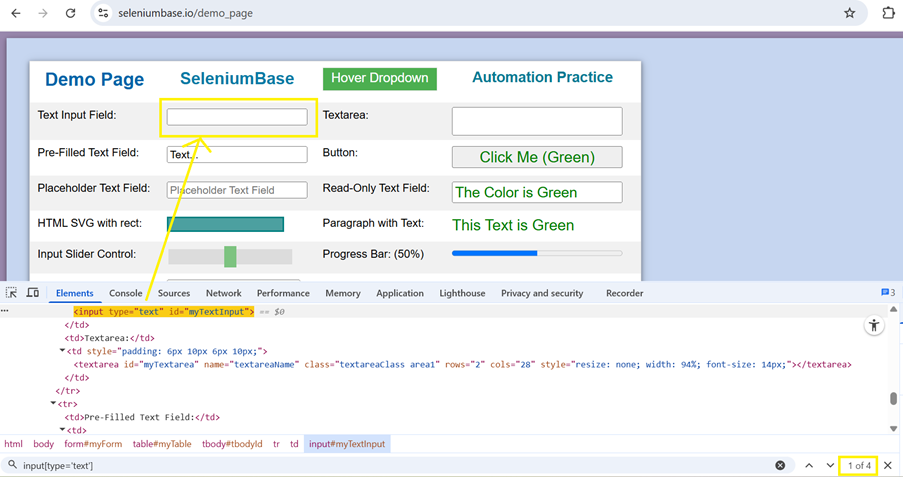This screenshot has height=477, width=903.
Task: Open the Application tab
Action: point(400,293)
